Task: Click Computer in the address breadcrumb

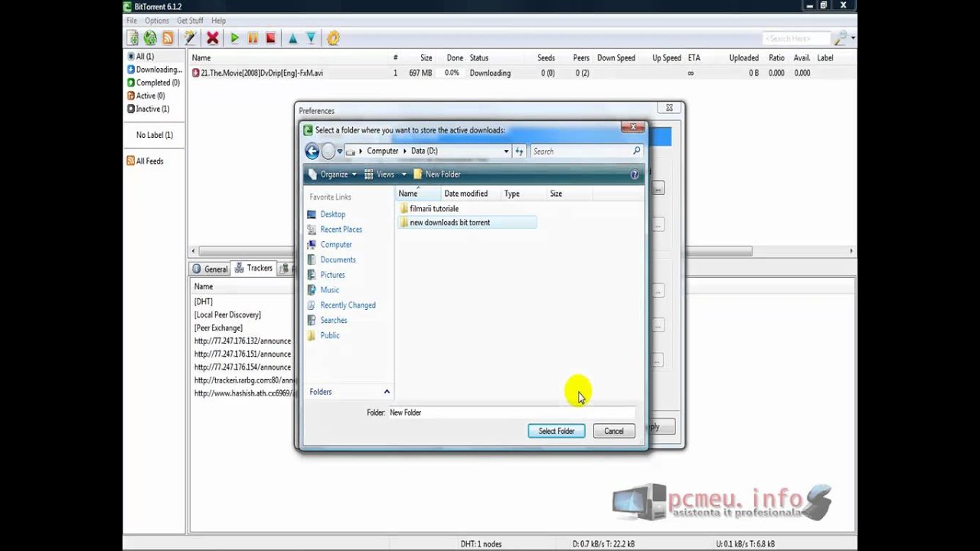Action: (382, 152)
